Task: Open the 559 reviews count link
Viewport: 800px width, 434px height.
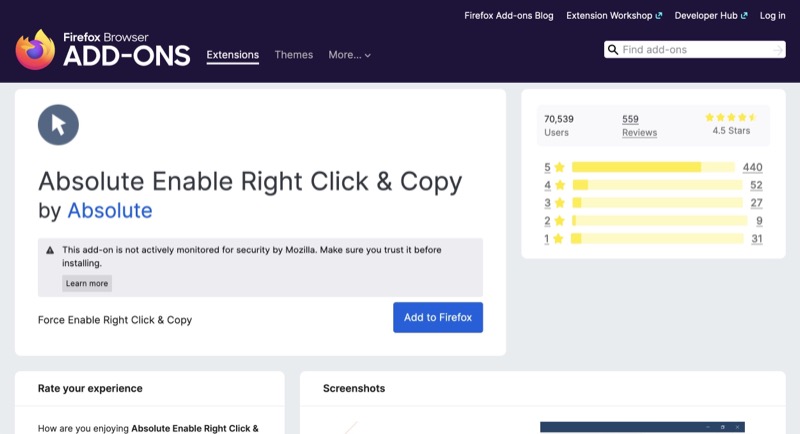Action: [630, 119]
